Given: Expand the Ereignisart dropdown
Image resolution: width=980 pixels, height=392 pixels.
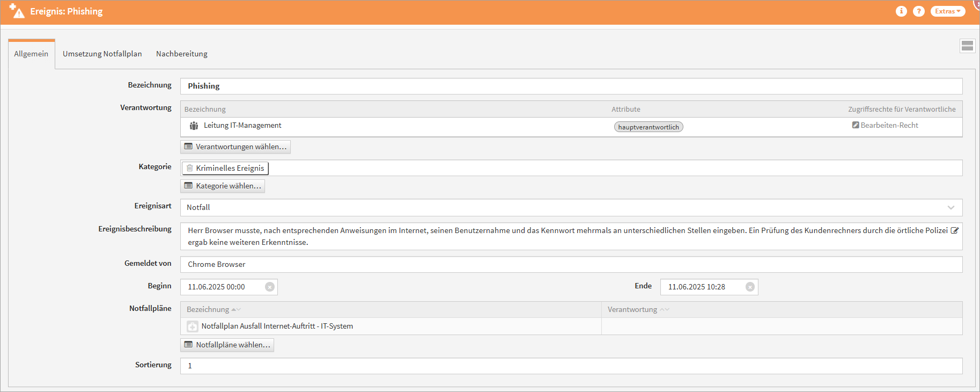Looking at the screenshot, I should (950, 207).
